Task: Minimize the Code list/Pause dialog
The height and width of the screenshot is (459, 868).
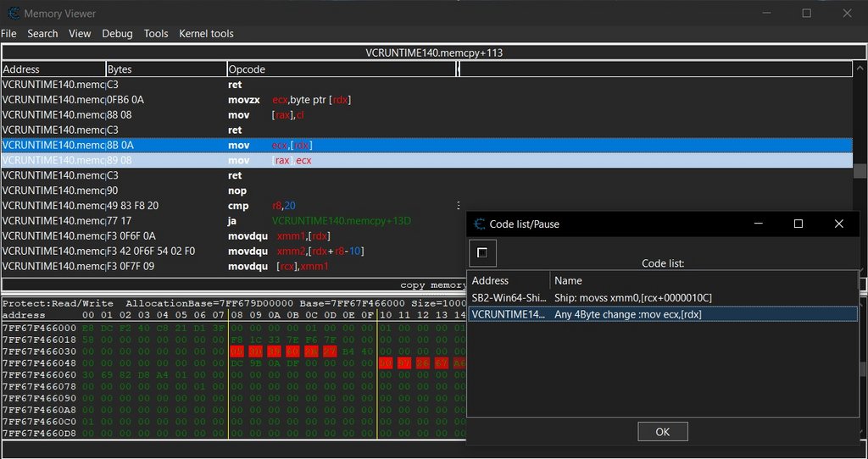Action: click(x=759, y=224)
